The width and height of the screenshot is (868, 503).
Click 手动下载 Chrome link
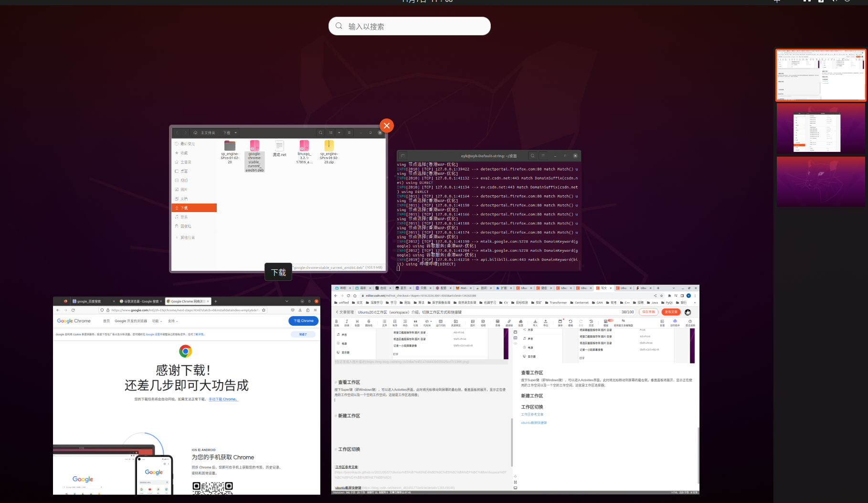223,399
